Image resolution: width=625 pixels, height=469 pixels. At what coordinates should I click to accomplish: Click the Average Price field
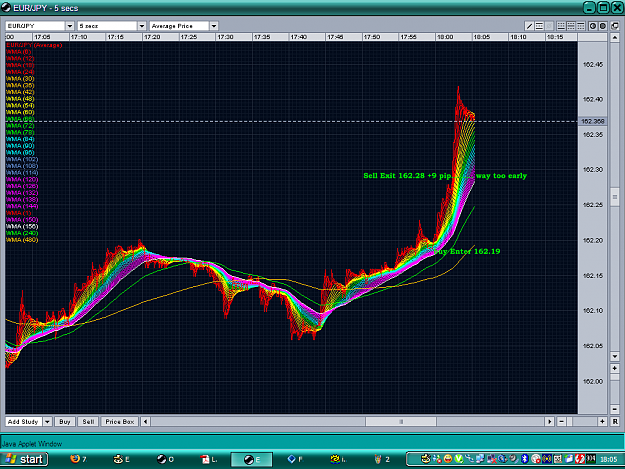tap(179, 26)
